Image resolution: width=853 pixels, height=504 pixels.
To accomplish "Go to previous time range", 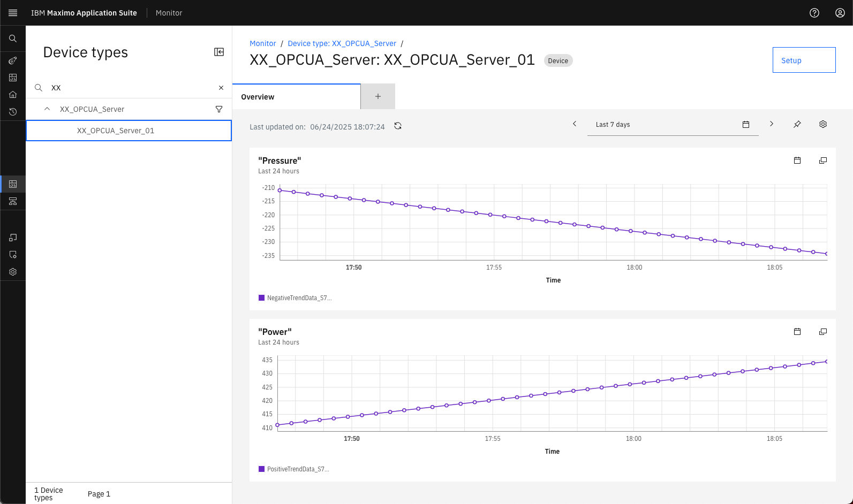I will pyautogui.click(x=575, y=124).
